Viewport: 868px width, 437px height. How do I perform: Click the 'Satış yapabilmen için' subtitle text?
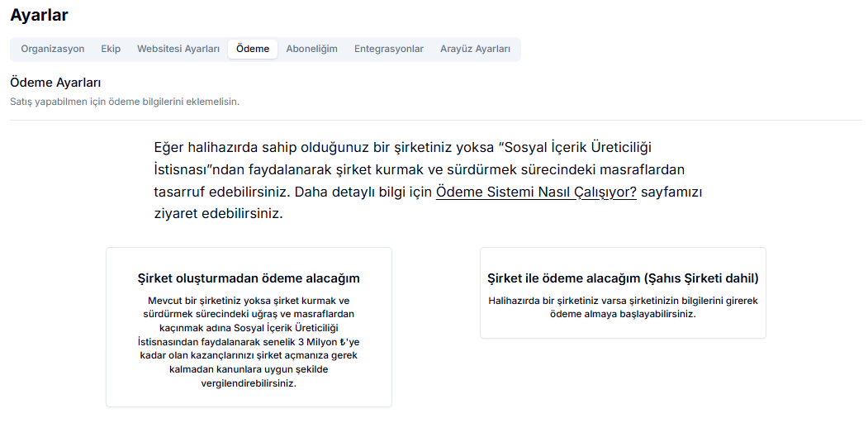click(x=124, y=102)
